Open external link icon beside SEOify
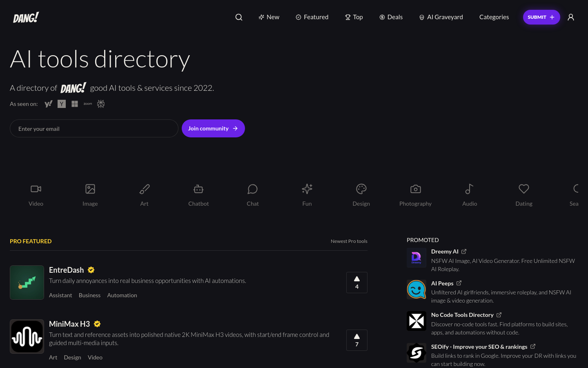Image resolution: width=588 pixels, height=368 pixels. point(533,346)
